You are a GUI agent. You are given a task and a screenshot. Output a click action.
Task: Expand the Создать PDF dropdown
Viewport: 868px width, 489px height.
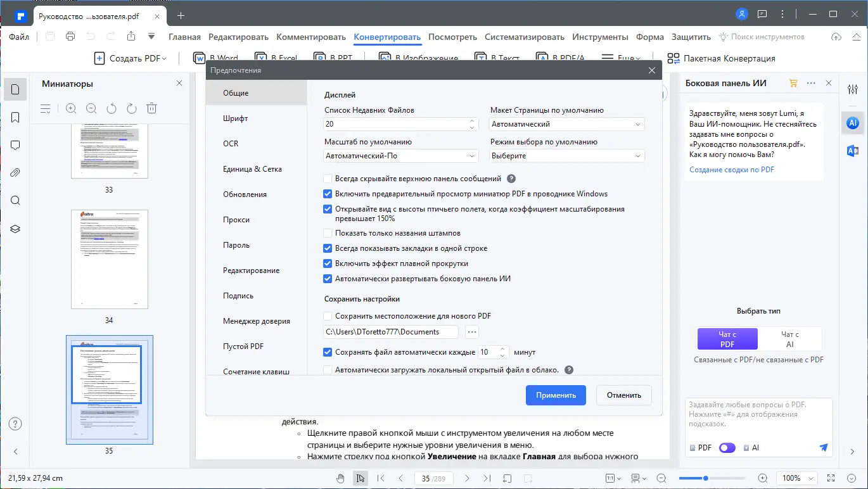163,58
